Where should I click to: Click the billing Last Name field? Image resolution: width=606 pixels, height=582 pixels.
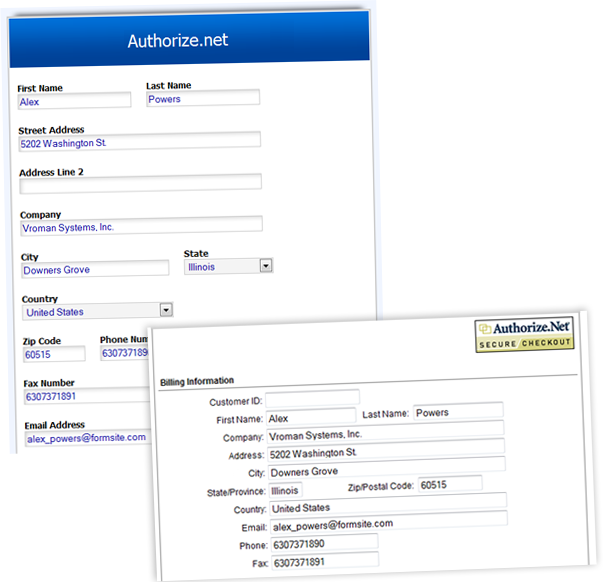[x=458, y=412]
